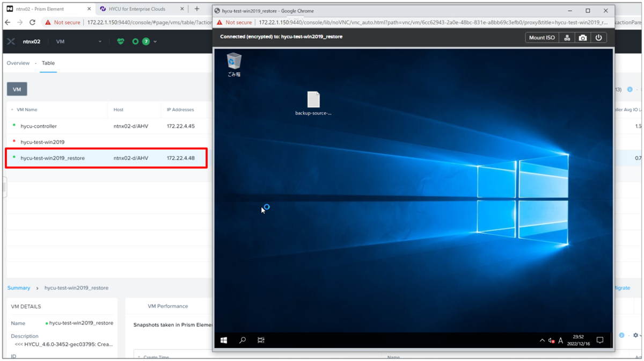
Task: Click the left panel collapse handle
Action: 4,187
